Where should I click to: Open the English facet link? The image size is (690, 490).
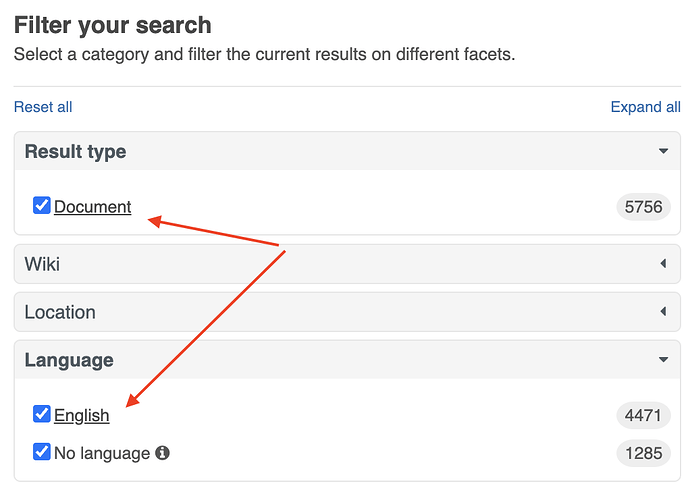point(82,415)
